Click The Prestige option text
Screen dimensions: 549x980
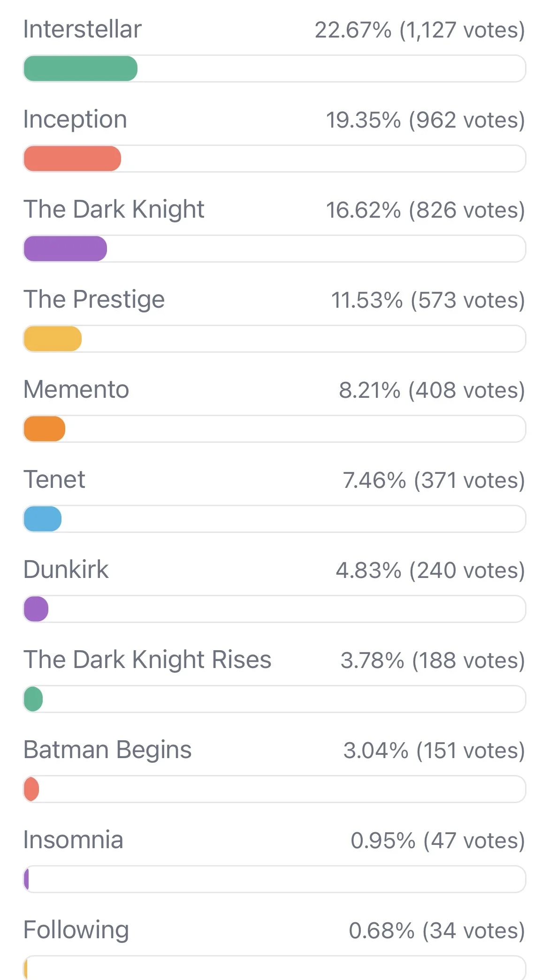[94, 299]
